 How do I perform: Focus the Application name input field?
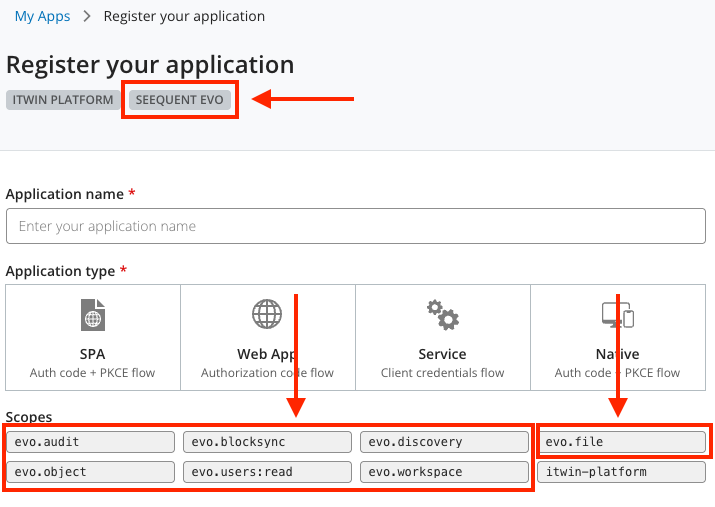[356, 226]
